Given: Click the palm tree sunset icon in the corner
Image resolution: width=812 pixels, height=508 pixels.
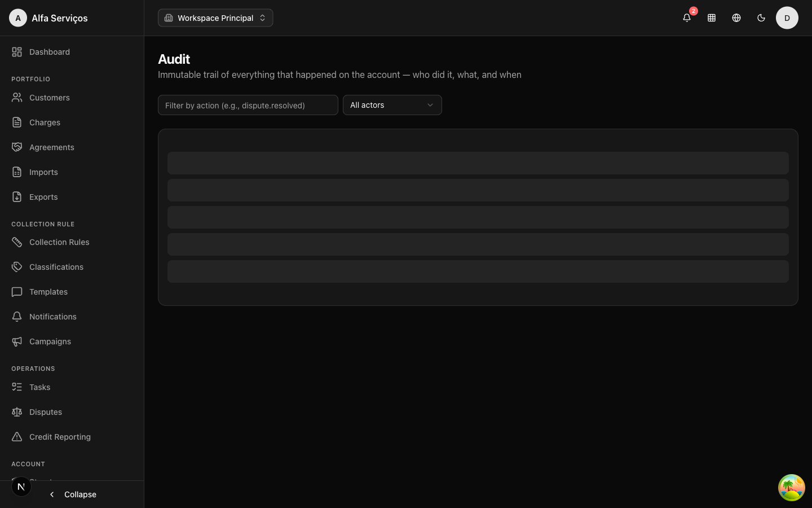Looking at the screenshot, I should [792, 488].
